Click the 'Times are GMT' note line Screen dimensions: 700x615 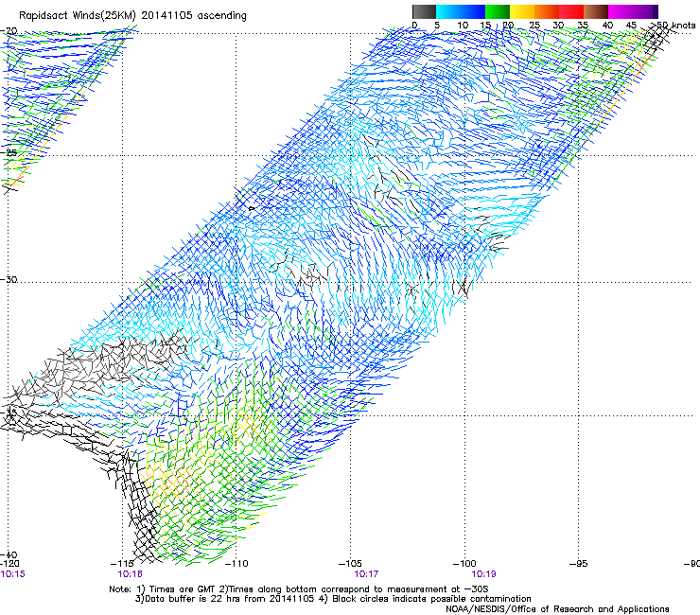coord(299,589)
